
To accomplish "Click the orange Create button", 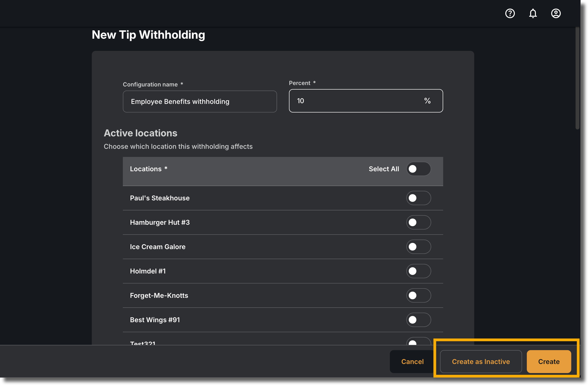I will (549, 362).
